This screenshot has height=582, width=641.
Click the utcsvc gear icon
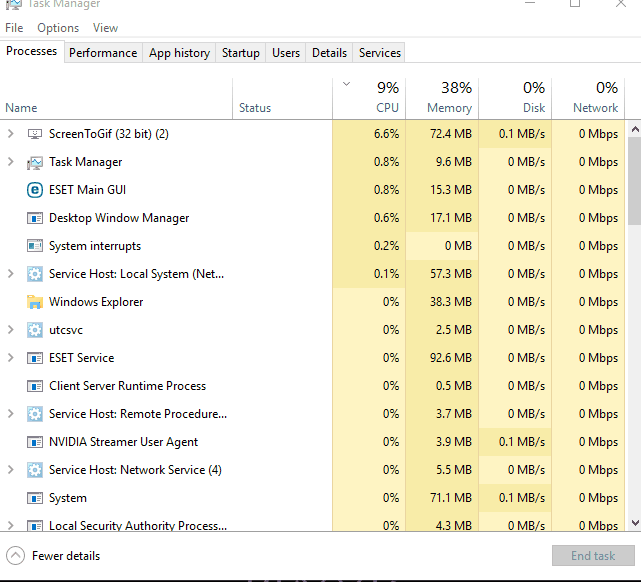point(35,330)
